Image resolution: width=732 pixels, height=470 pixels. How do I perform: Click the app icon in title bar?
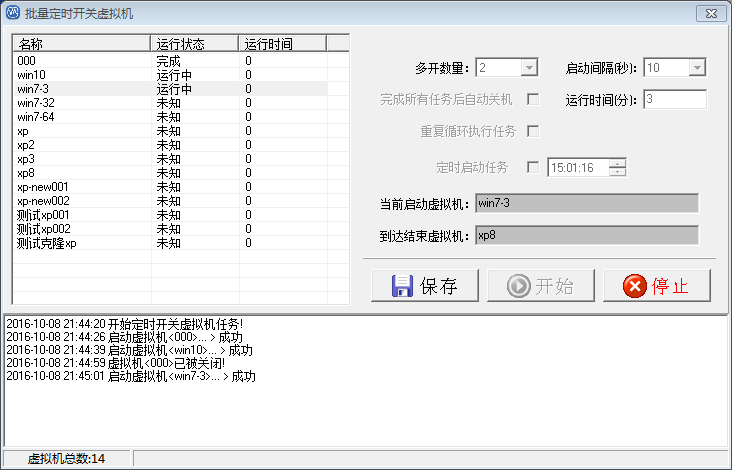click(x=13, y=13)
